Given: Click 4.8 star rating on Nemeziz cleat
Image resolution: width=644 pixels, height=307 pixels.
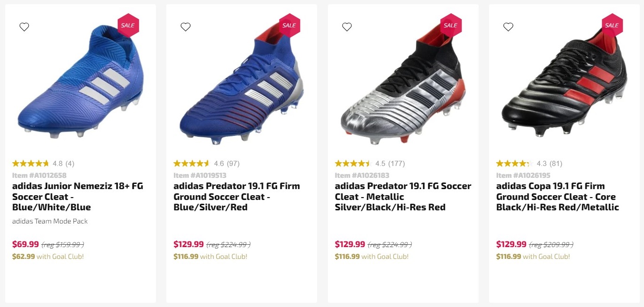Looking at the screenshot, I should pos(31,164).
